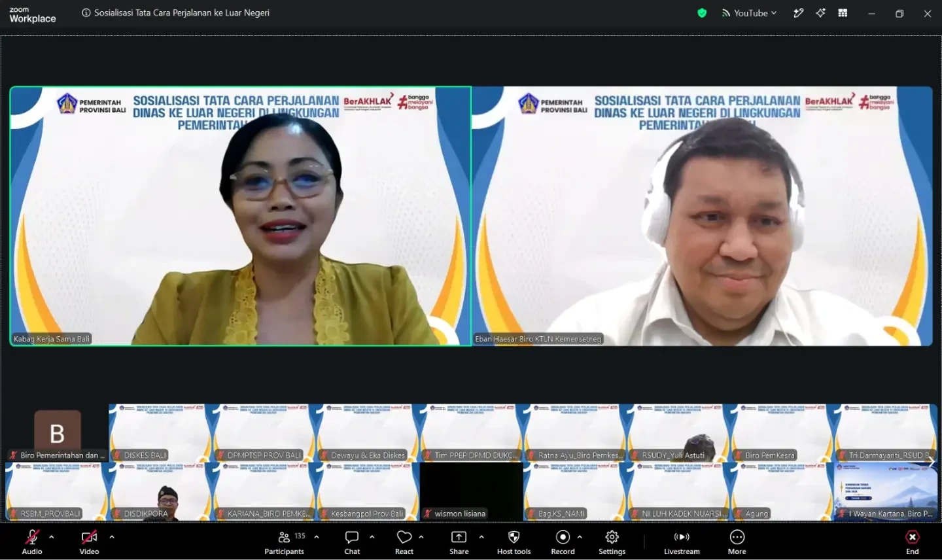
Task: Select Eban Haesar Biro KTLN video tile
Action: [702, 216]
